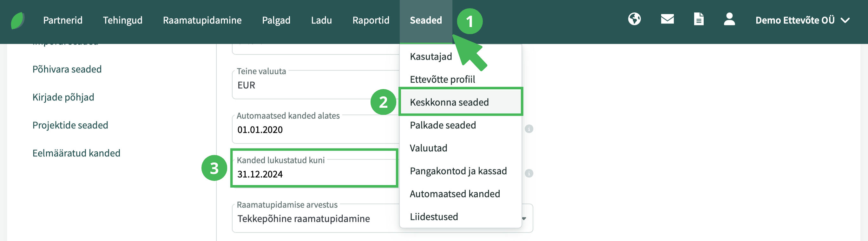The image size is (868, 241).
Task: Expand the Demo Ettevõte OÜ company dropdown
Action: 802,20
